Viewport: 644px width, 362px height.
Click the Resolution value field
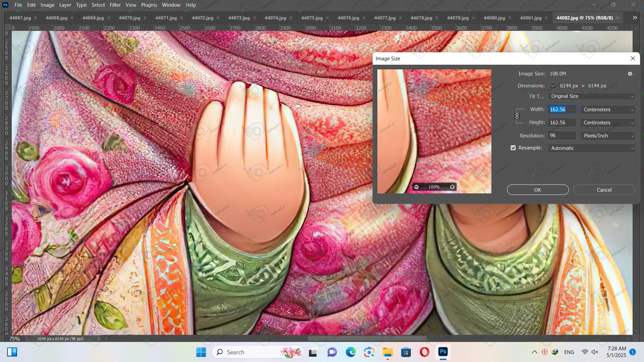click(x=562, y=136)
